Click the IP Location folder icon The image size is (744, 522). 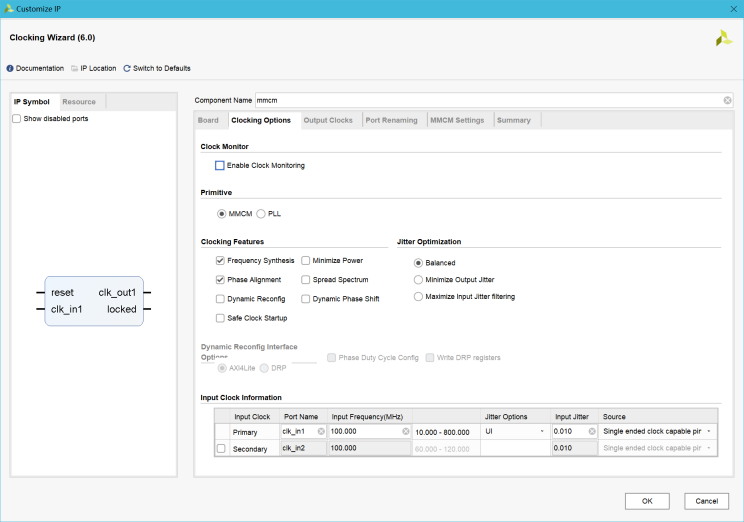(74, 68)
